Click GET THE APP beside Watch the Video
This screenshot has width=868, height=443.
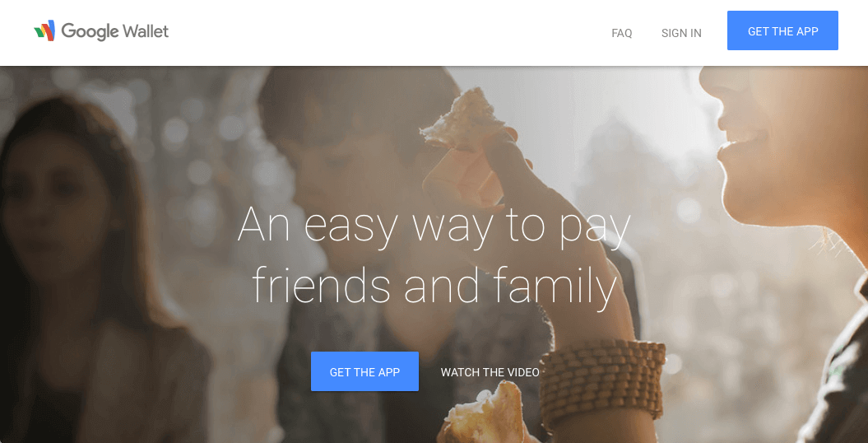tap(364, 371)
